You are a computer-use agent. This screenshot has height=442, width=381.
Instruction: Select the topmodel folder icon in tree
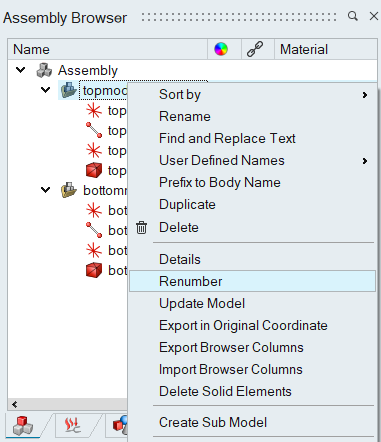[x=69, y=90]
